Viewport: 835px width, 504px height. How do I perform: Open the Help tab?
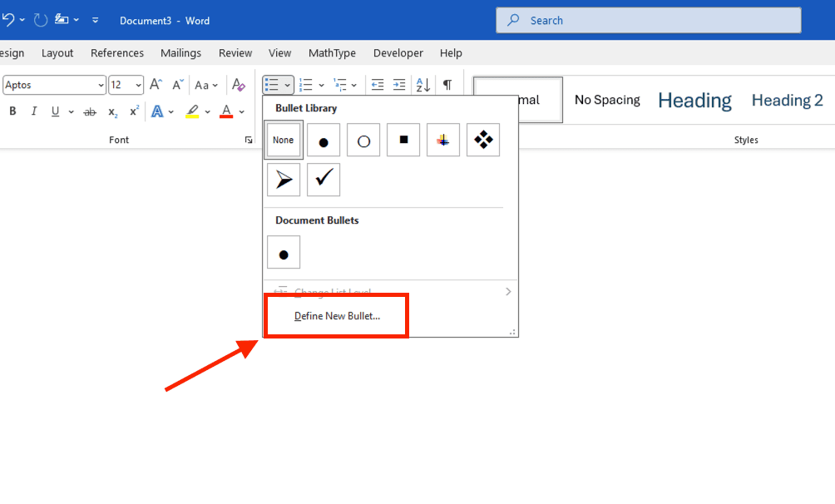(451, 52)
